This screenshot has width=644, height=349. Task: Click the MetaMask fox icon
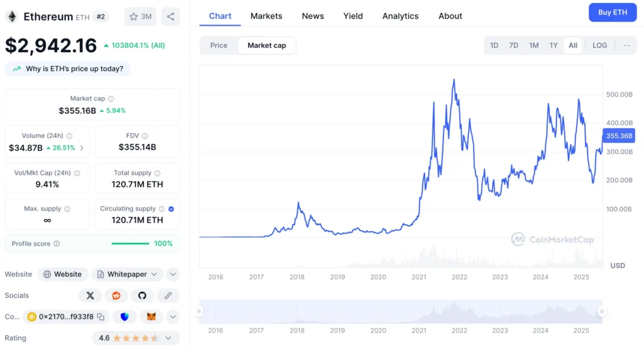click(x=152, y=317)
